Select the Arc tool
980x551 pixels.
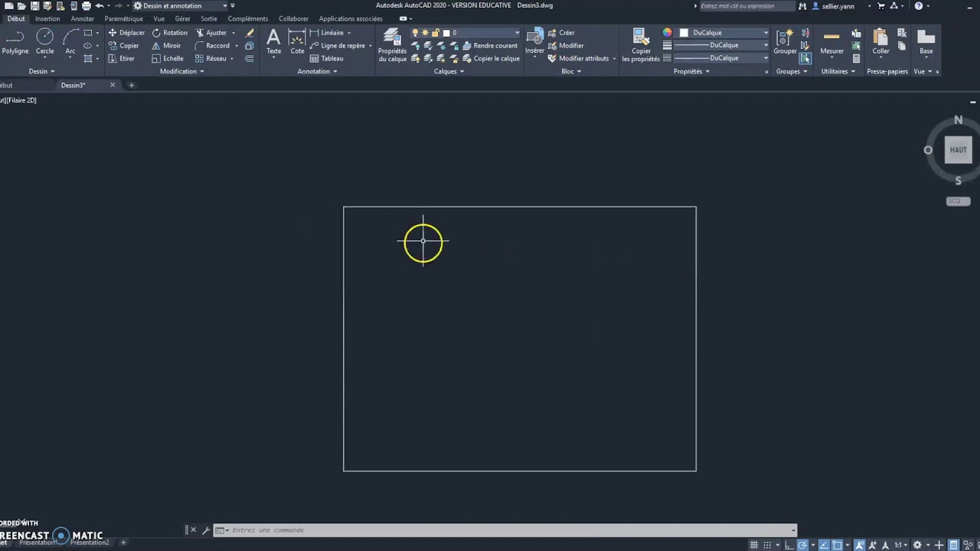(x=70, y=41)
